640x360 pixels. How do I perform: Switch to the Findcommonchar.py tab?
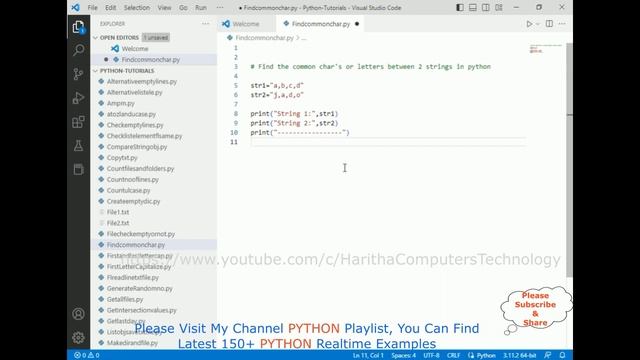pos(321,24)
